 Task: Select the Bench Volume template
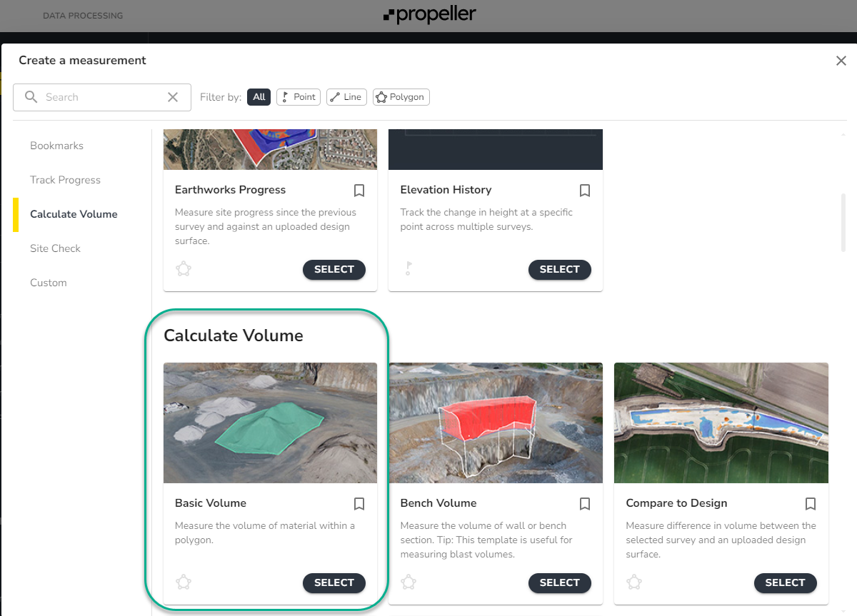click(x=559, y=582)
